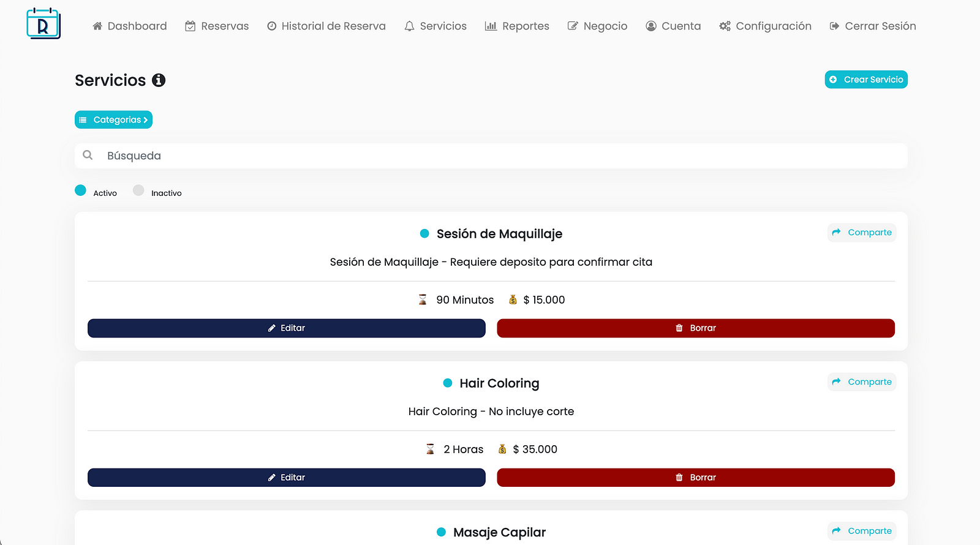Click the Búsqueda search field
Image resolution: width=980 pixels, height=545 pixels.
(x=491, y=156)
